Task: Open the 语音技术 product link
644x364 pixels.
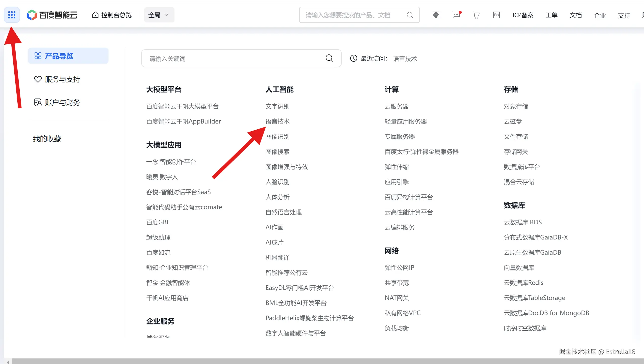Action: point(277,122)
